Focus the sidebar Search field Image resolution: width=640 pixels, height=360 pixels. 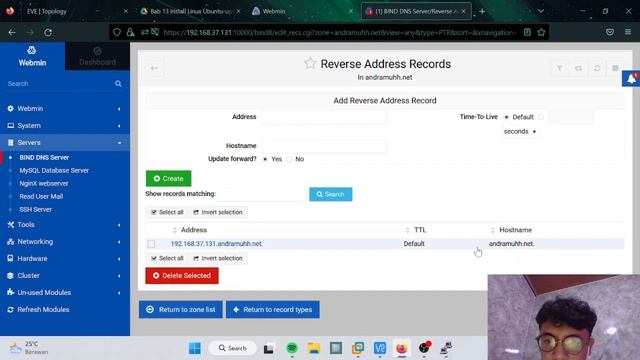coord(59,84)
